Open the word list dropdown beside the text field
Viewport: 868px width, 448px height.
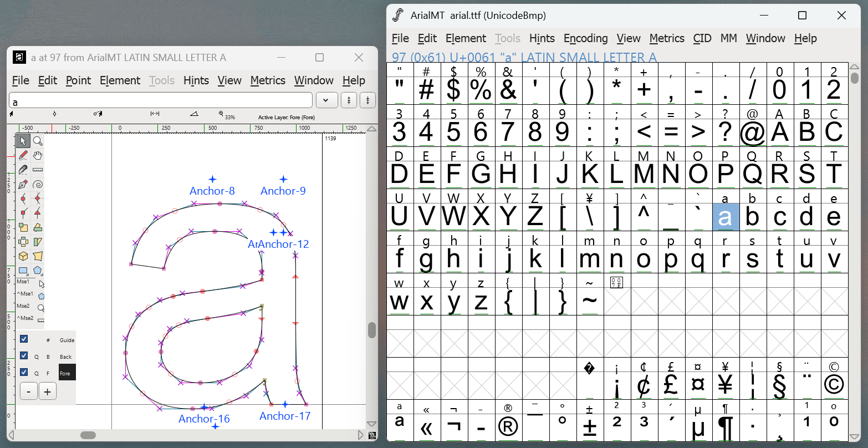click(326, 100)
